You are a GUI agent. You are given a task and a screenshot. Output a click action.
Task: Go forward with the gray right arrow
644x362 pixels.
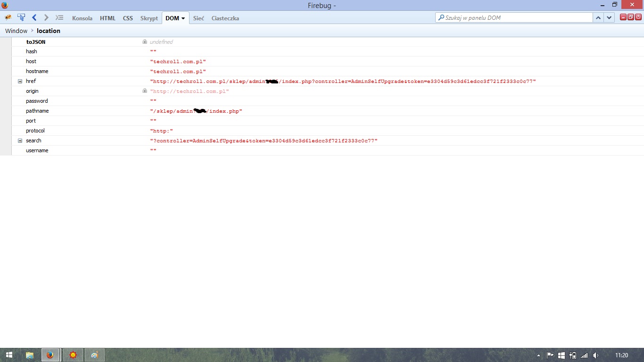click(46, 17)
